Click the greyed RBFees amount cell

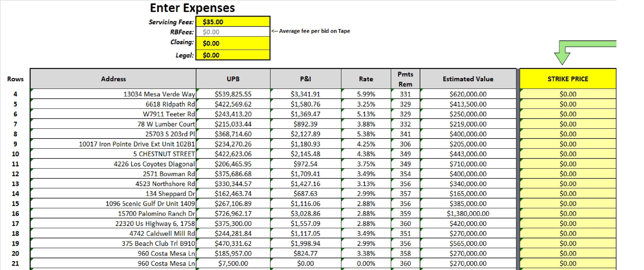(x=233, y=32)
